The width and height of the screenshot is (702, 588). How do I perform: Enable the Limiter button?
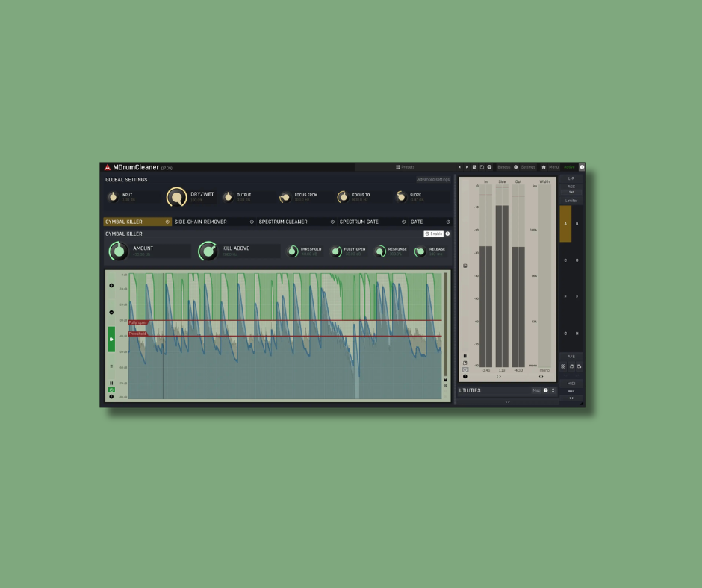[x=571, y=201]
